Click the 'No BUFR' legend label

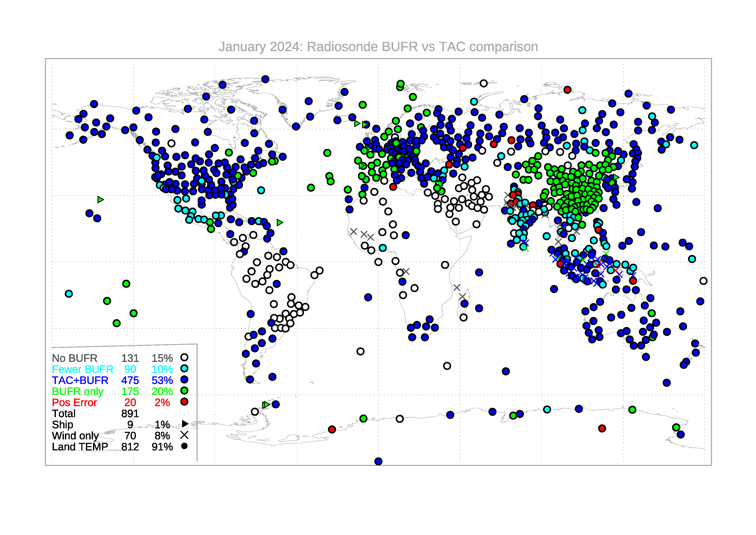point(75,358)
